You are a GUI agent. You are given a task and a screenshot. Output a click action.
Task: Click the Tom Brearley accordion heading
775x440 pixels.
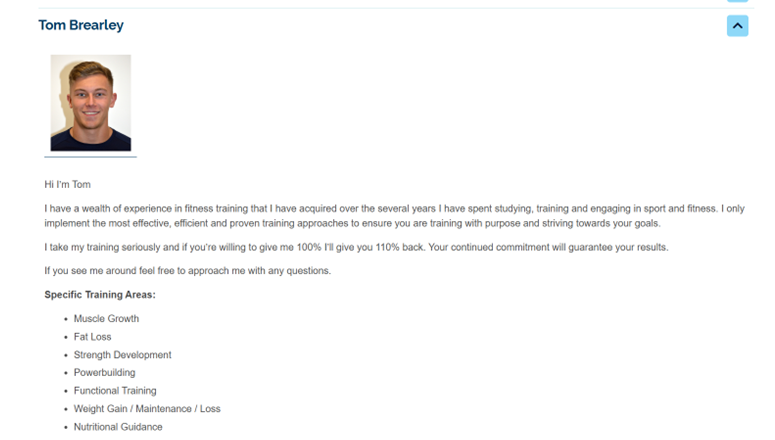click(x=81, y=25)
